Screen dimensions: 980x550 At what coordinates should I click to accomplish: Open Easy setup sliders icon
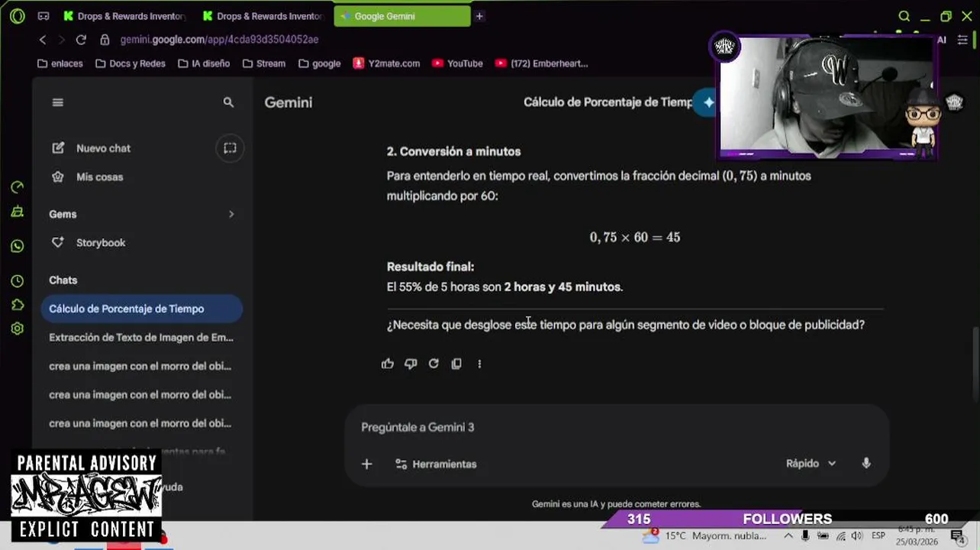tap(962, 40)
